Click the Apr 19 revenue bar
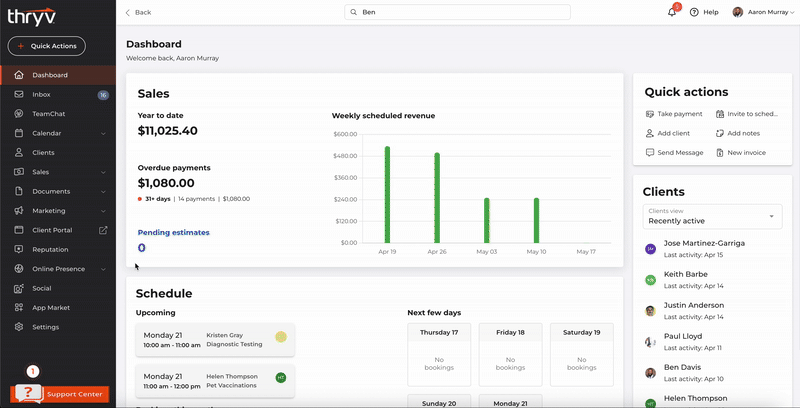The image size is (800, 408). [387, 195]
